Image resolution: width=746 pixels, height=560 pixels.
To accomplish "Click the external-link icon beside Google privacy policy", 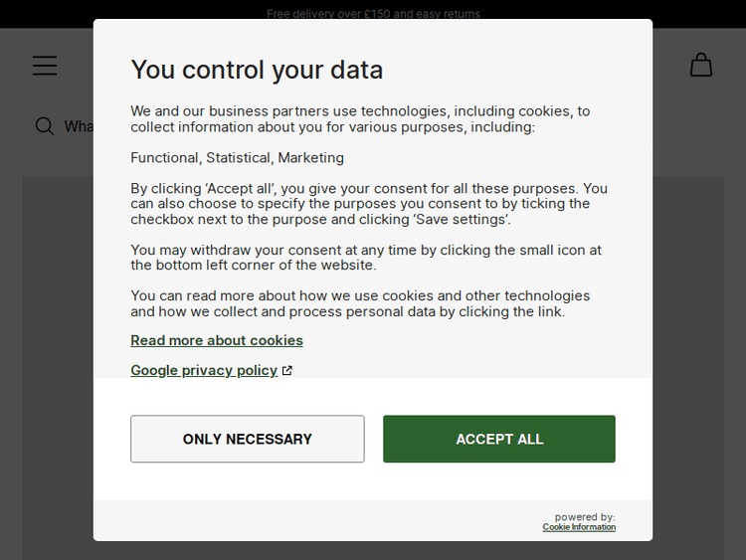I will point(287,371).
